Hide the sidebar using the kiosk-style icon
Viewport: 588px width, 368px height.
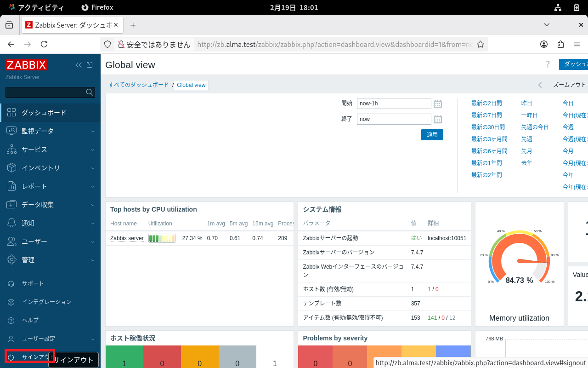point(90,65)
